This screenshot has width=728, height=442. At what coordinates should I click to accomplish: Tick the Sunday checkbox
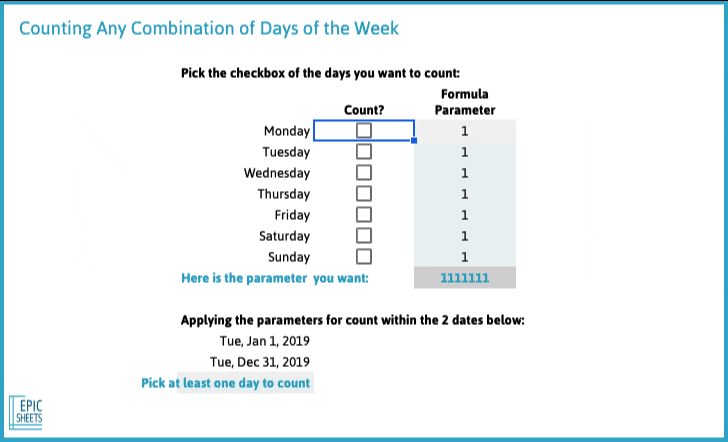[x=364, y=256]
